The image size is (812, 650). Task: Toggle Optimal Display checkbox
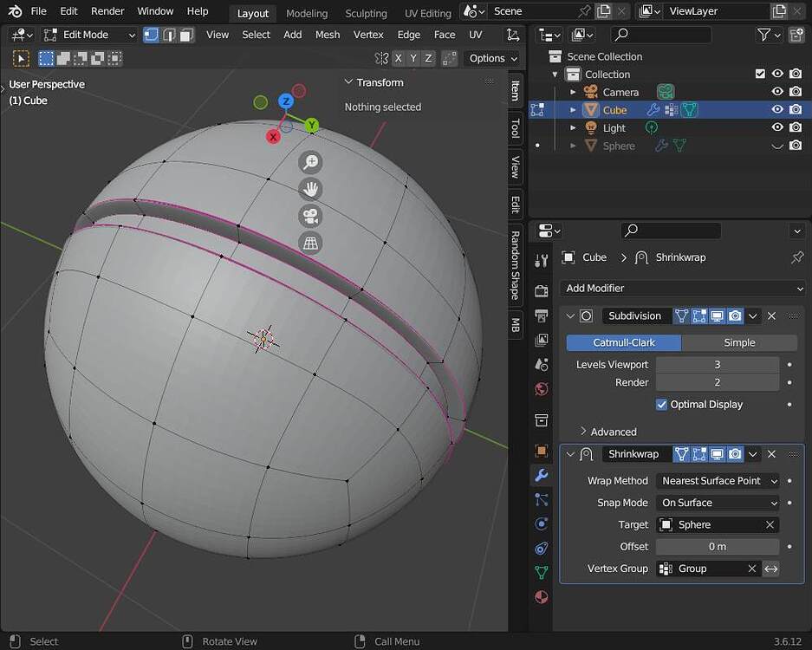pyautogui.click(x=661, y=405)
